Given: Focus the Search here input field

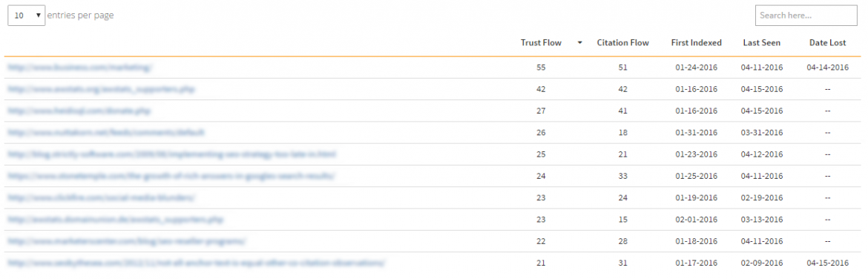Looking at the screenshot, I should (x=806, y=16).
